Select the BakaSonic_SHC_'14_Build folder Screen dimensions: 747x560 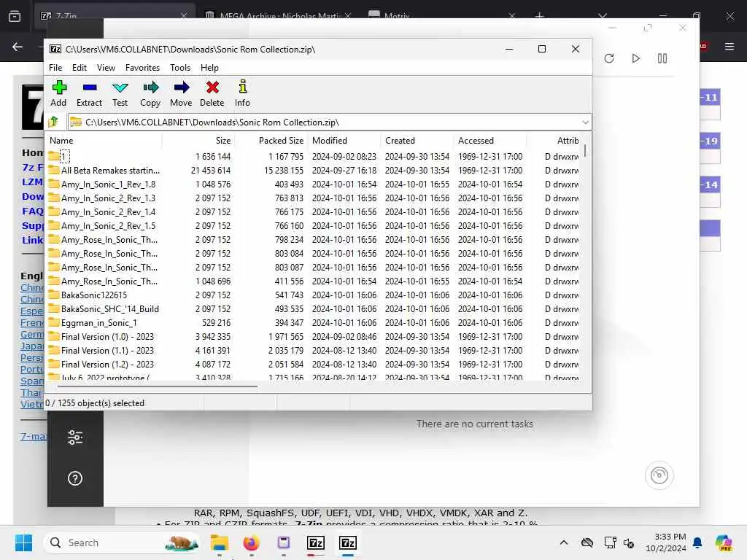pyautogui.click(x=104, y=309)
